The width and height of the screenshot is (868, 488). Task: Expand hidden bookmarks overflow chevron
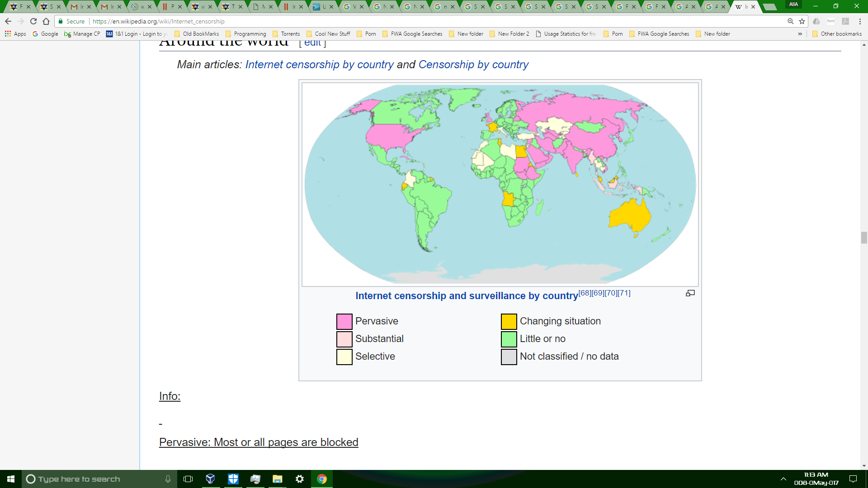click(x=800, y=34)
